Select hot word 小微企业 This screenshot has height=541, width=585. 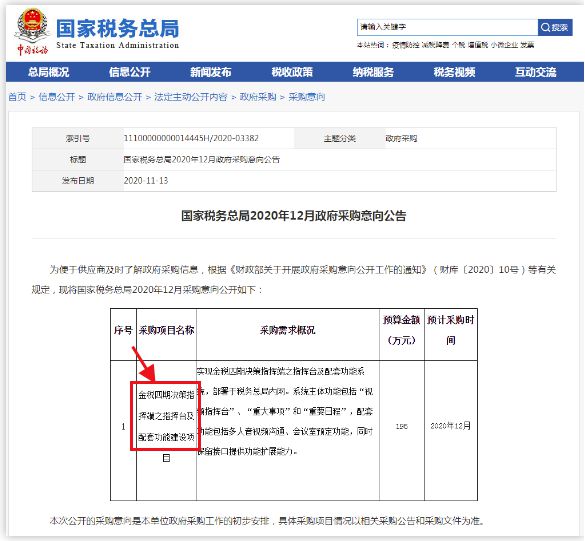pyautogui.click(x=504, y=45)
